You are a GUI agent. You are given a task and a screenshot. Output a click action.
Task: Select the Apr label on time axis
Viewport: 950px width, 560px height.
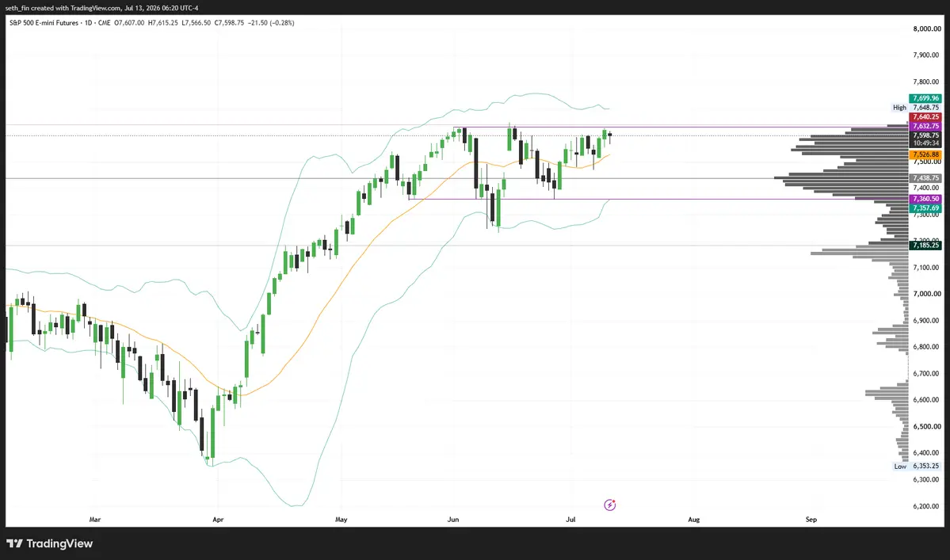pyautogui.click(x=218, y=520)
